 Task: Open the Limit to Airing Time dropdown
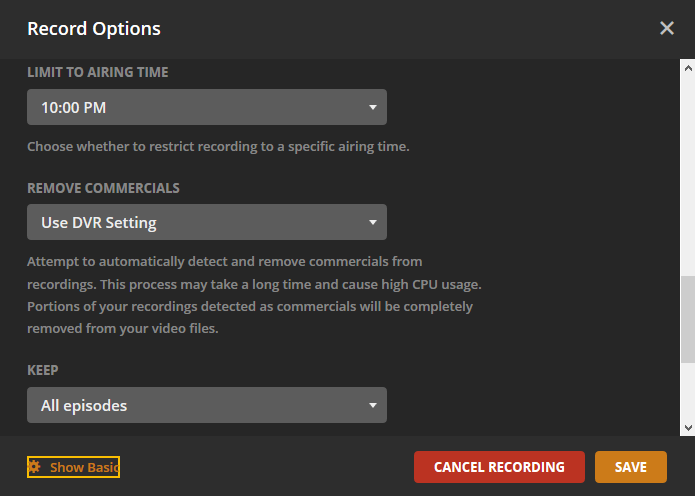(206, 107)
